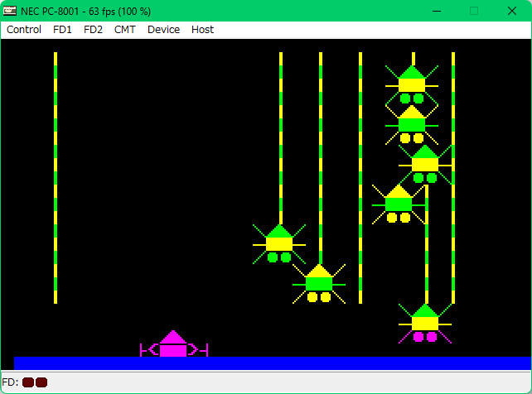Screen dimensions: 532x394
Task: Open the Device menu
Action: click(163, 30)
